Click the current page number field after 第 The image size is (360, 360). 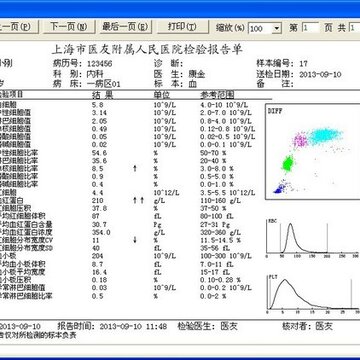point(310,28)
